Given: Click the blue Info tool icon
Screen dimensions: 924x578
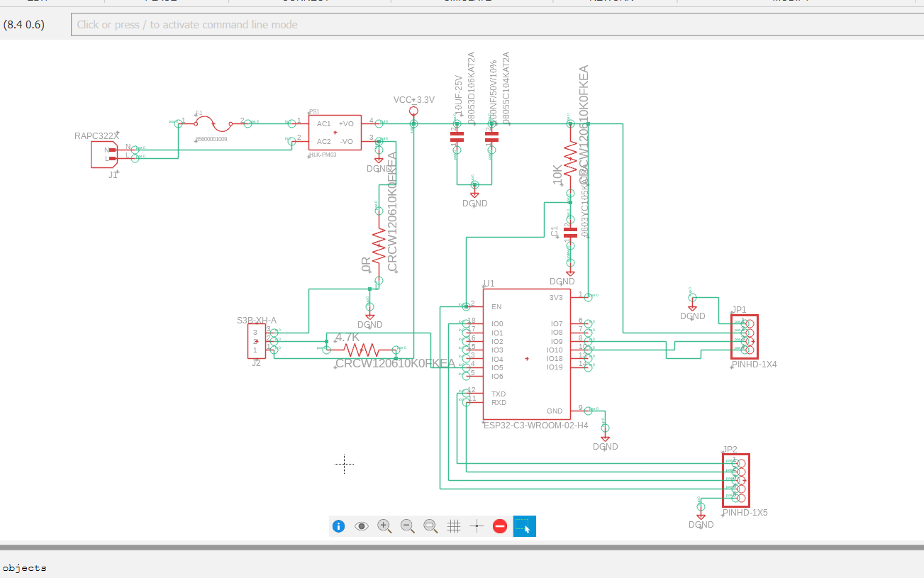Looking at the screenshot, I should [338, 526].
